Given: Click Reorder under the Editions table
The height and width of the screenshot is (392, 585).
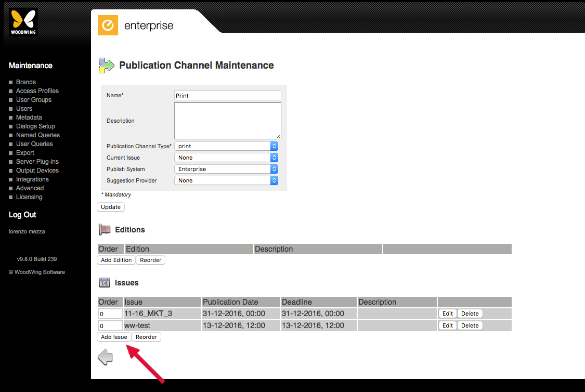Looking at the screenshot, I should click(151, 260).
